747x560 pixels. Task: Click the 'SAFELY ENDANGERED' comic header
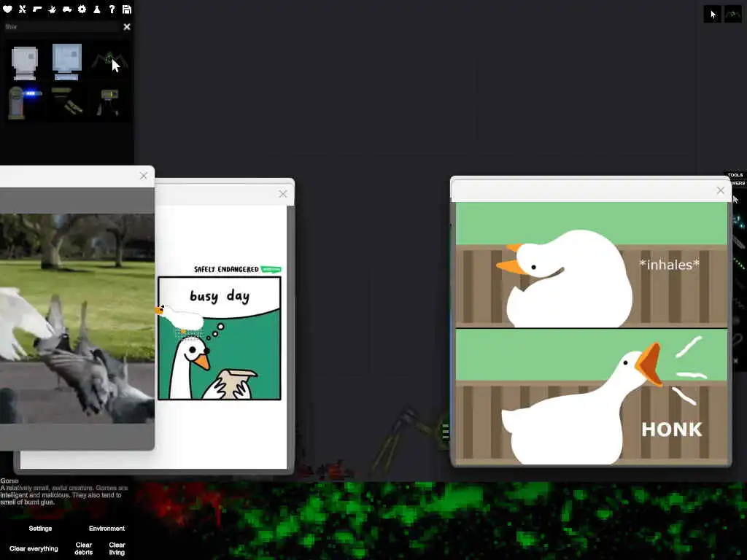[226, 270]
